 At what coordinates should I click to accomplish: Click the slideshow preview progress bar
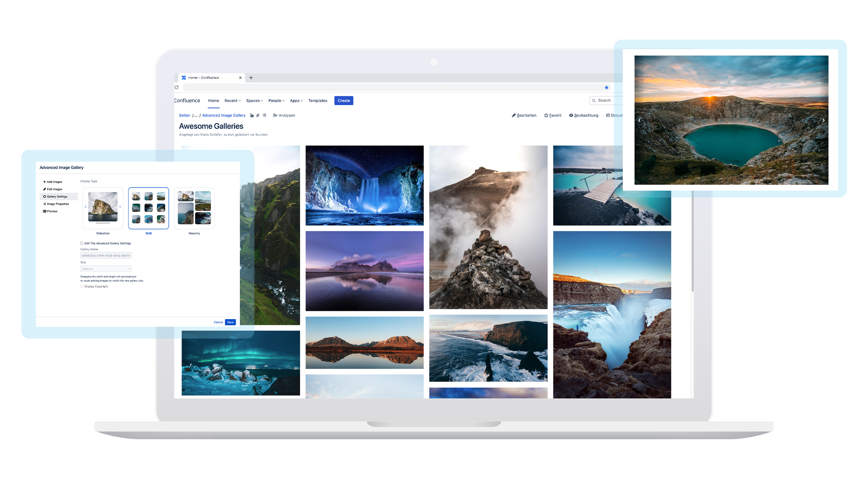pyautogui.click(x=103, y=223)
